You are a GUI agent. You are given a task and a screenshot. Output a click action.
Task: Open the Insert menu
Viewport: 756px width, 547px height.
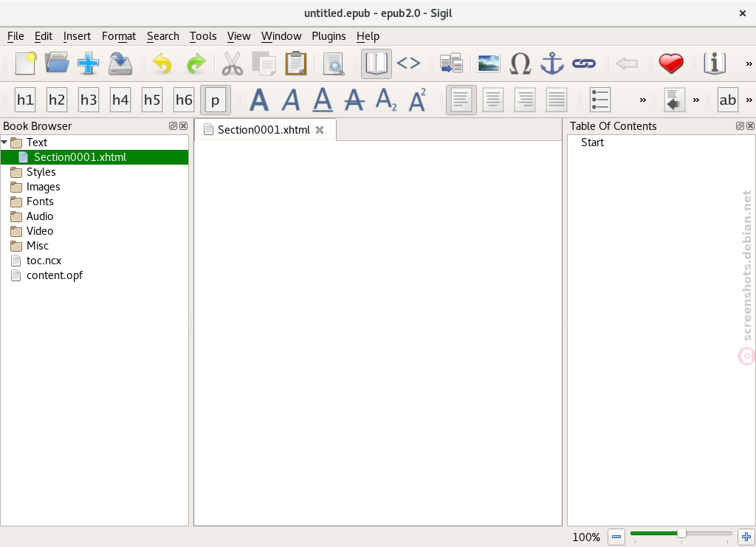coord(77,36)
